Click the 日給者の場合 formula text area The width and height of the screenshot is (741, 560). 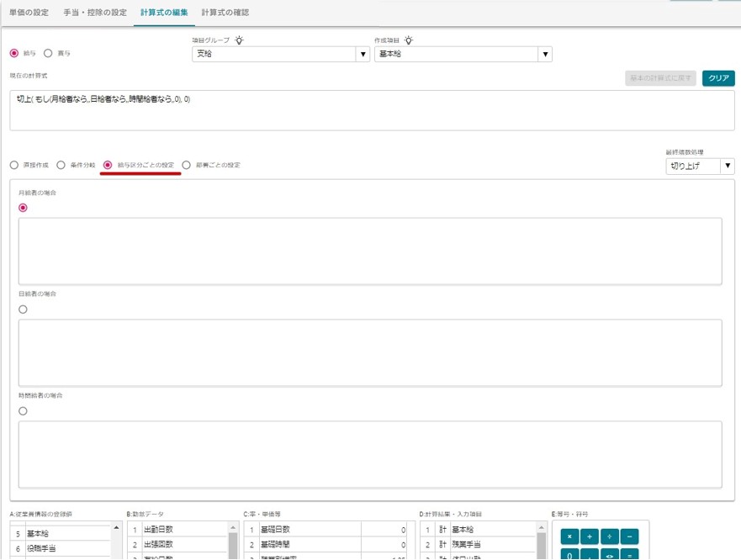[370, 353]
